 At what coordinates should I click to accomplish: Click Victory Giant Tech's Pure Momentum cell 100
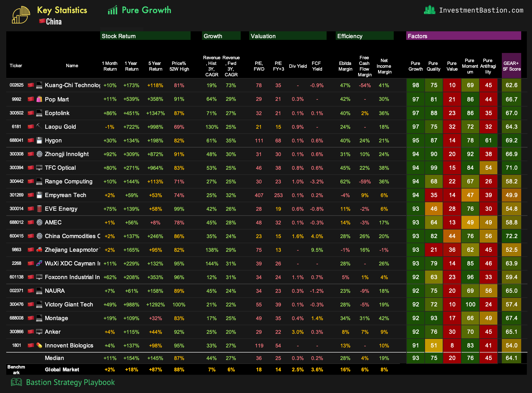470,304
